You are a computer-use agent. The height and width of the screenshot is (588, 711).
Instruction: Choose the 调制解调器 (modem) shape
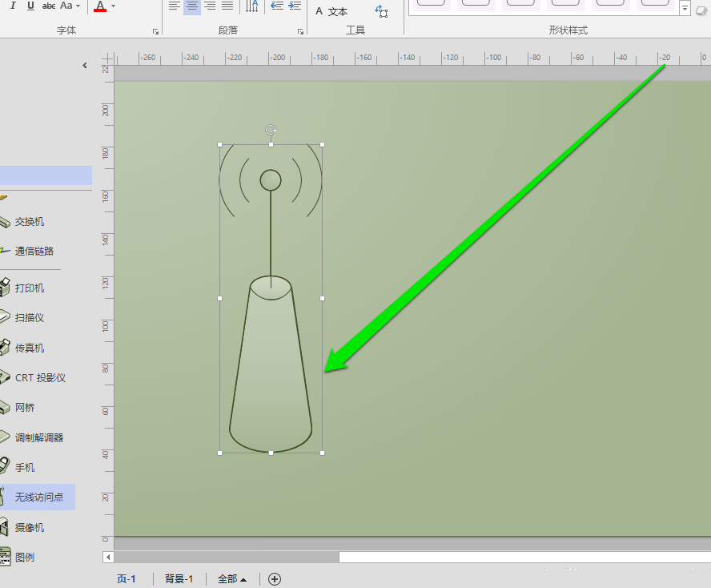coord(38,437)
